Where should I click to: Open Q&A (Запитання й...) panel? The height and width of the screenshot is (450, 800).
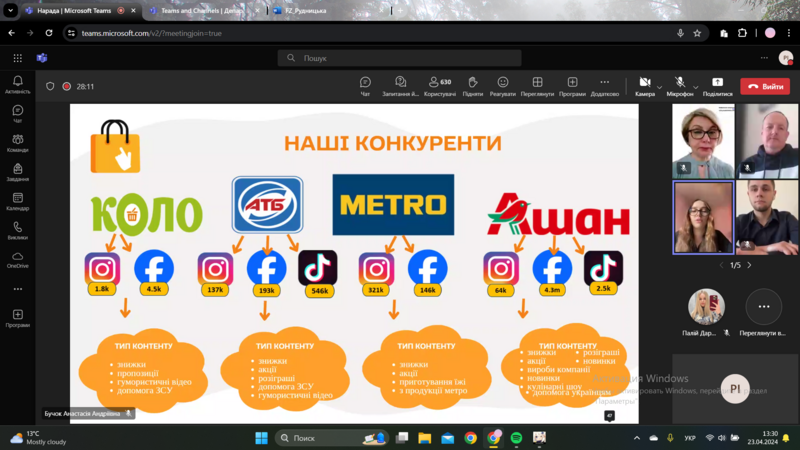click(x=401, y=86)
